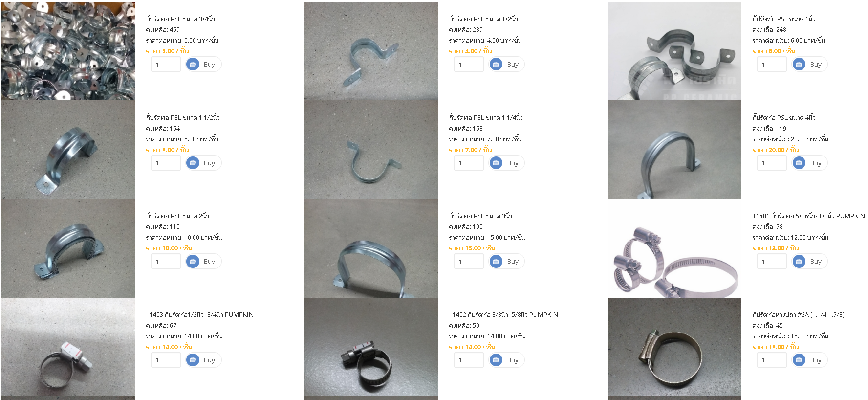Click basket icon for #2A hose clamp
This screenshot has width=868, height=400.
799,360
